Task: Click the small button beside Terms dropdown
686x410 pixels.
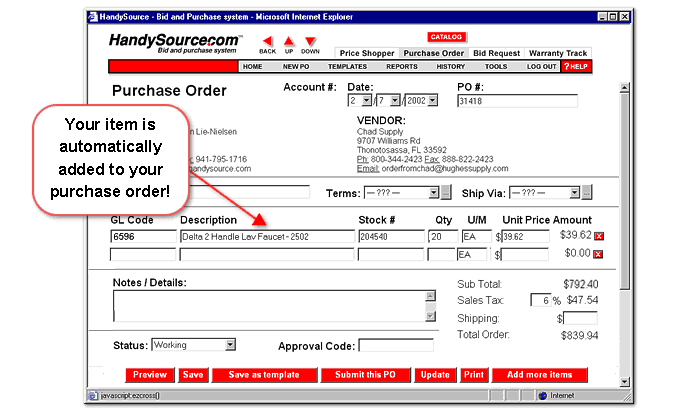Action: [447, 192]
